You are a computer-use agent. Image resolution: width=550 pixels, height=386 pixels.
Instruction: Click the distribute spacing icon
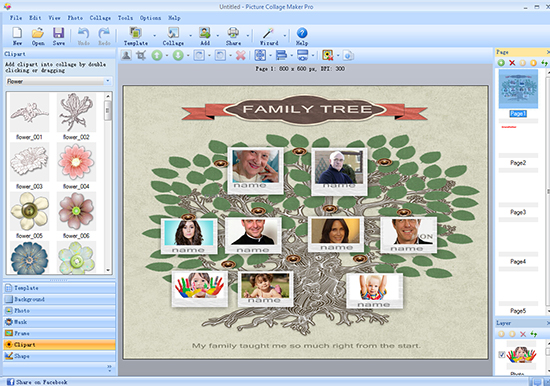(x=302, y=55)
